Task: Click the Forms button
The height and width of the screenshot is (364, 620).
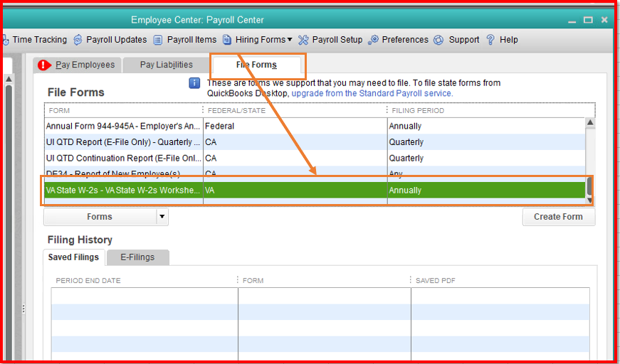Action: pyautogui.click(x=100, y=217)
